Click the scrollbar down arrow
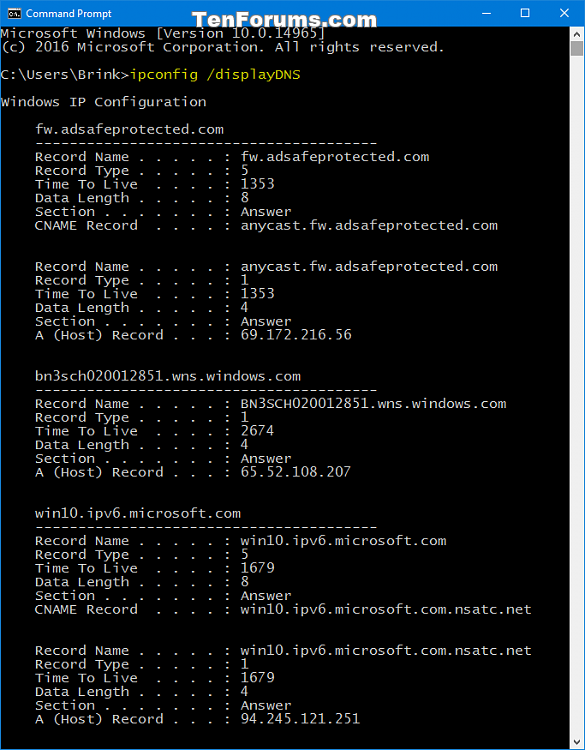 [577, 743]
